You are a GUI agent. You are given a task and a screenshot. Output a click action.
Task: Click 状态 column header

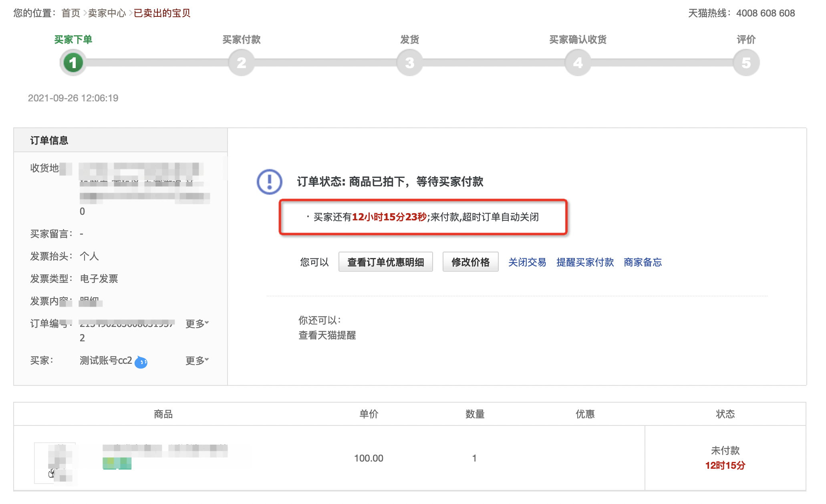tap(725, 414)
